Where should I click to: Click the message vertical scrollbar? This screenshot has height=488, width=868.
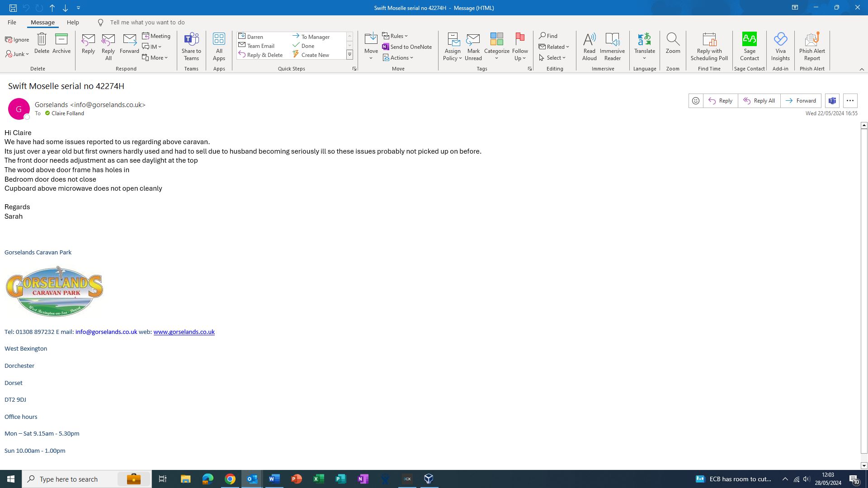tap(864, 289)
